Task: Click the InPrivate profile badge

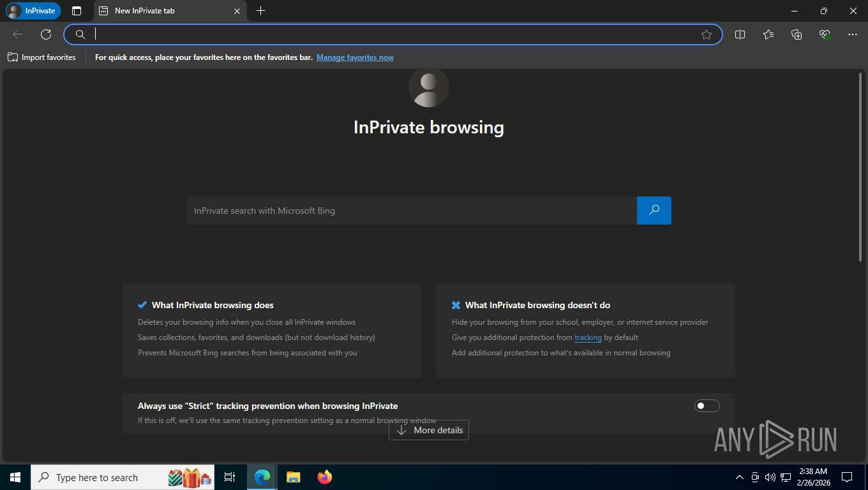Action: coord(33,11)
